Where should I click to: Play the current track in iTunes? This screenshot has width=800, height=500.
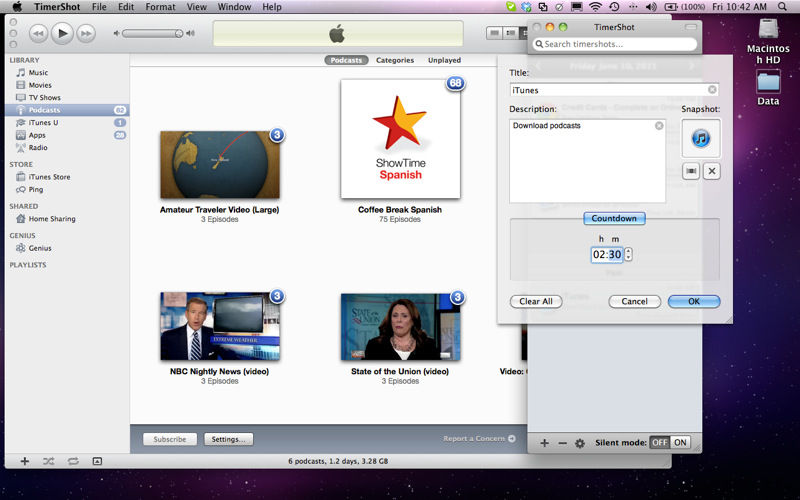coord(62,34)
